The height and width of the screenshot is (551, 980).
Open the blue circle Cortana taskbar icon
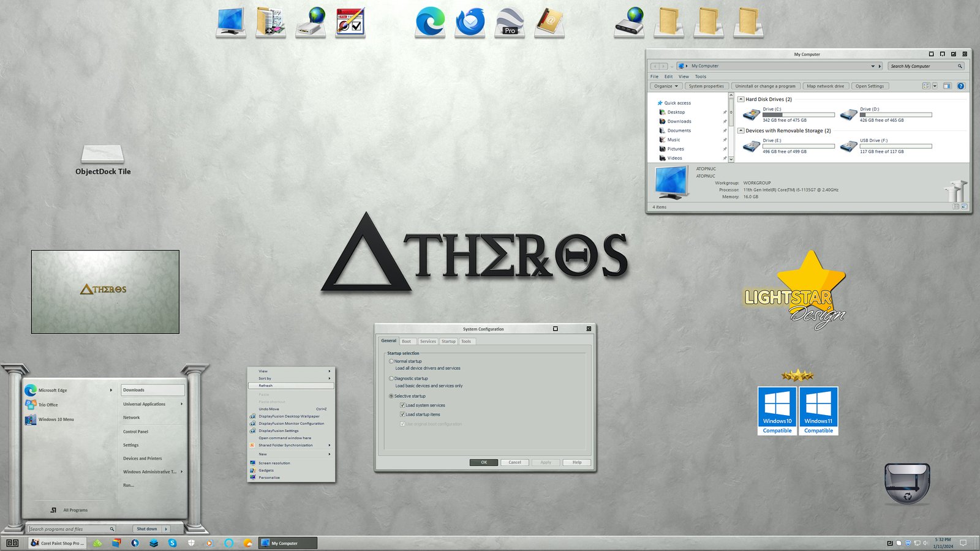tap(228, 543)
